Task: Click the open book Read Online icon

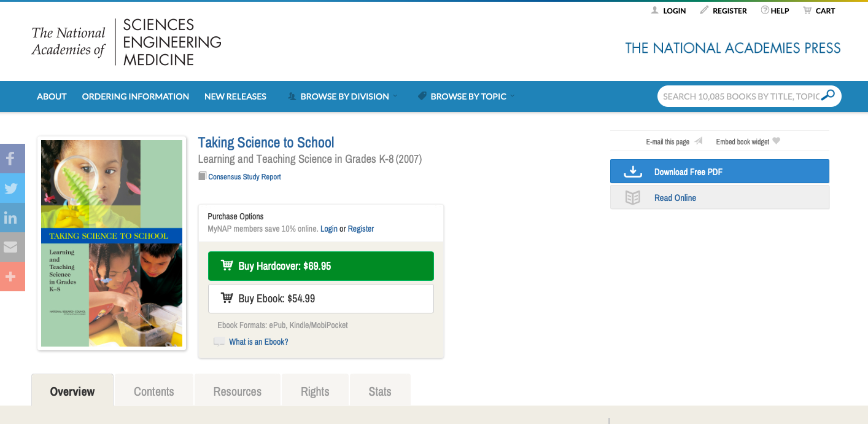Action: (633, 198)
